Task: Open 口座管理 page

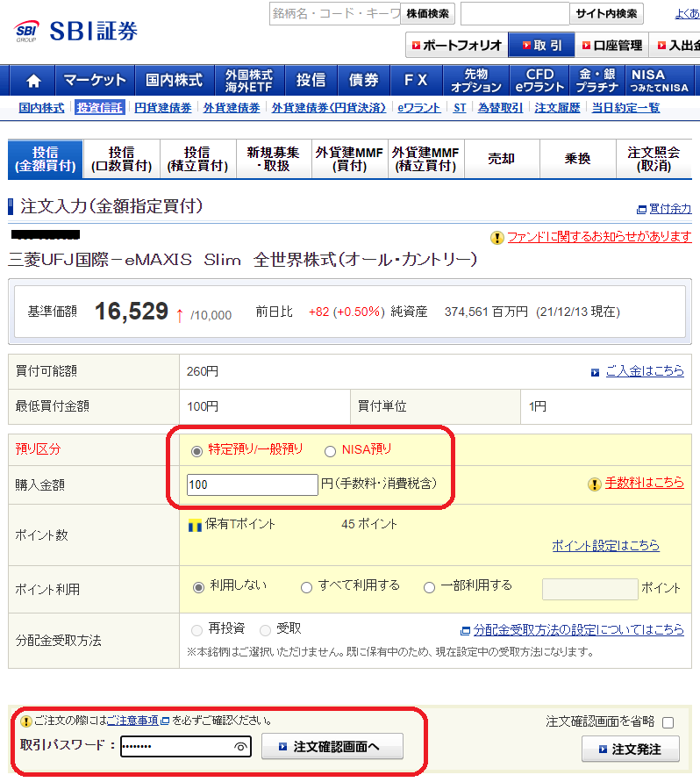Action: [x=611, y=46]
